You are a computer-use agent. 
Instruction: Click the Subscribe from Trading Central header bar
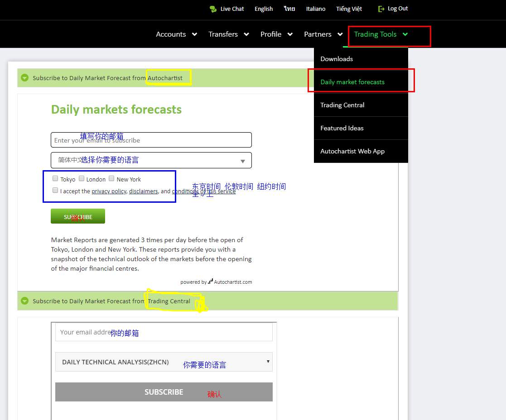click(x=208, y=301)
